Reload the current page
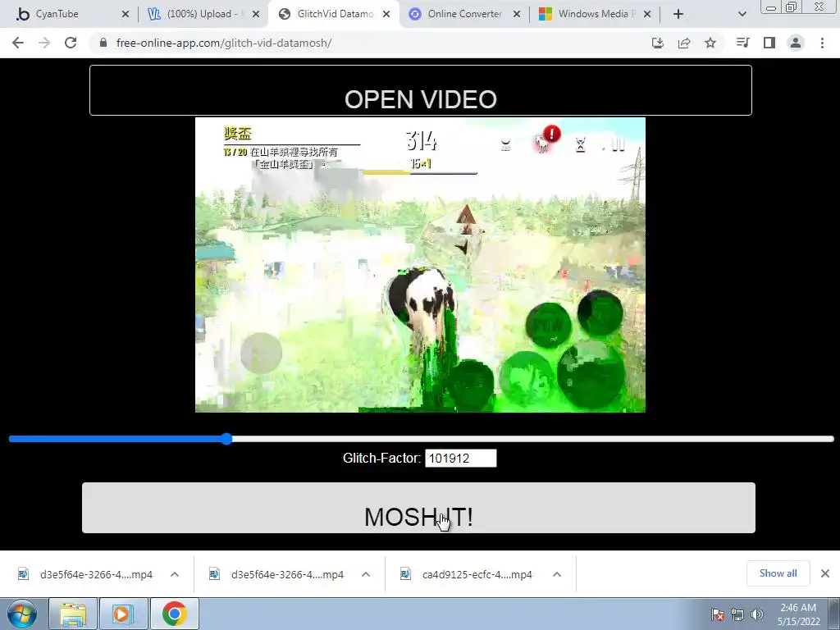The width and height of the screenshot is (840, 630). (71, 43)
